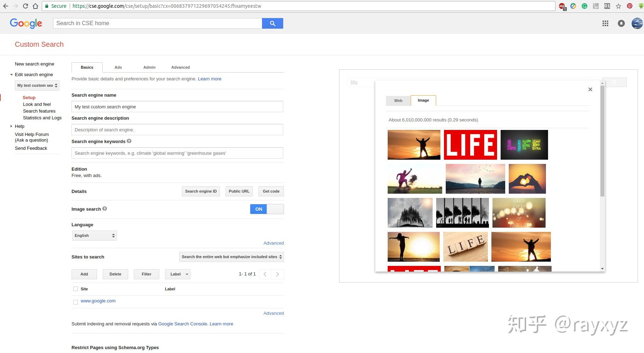The image size is (644, 353).
Task: Click the Google account profile avatar
Action: coord(636,23)
